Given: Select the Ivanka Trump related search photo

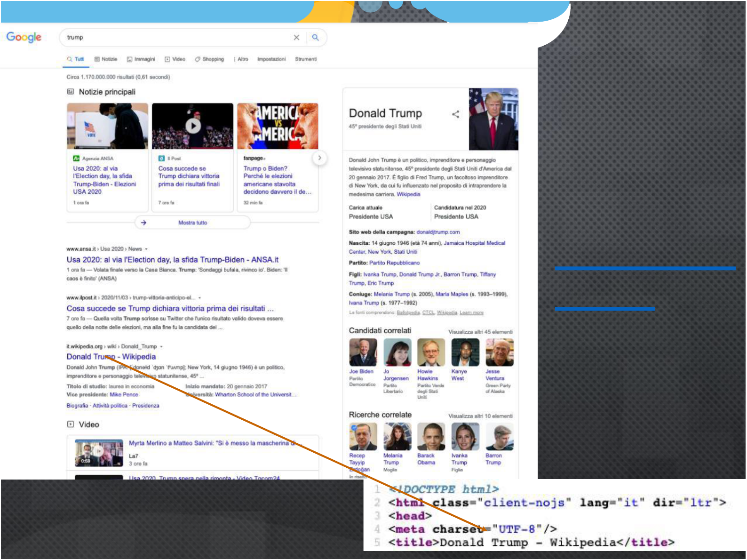Looking at the screenshot, I should [x=465, y=437].
